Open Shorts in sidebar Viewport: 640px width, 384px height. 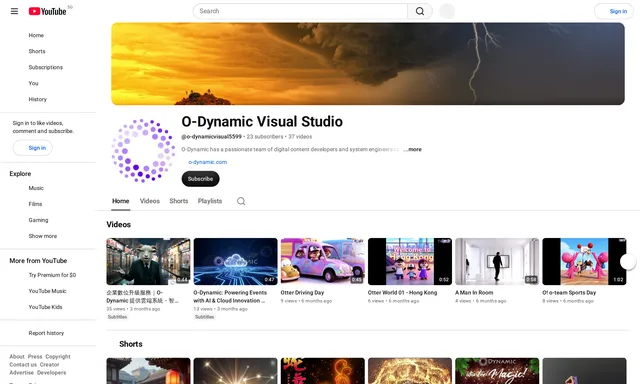[37, 51]
